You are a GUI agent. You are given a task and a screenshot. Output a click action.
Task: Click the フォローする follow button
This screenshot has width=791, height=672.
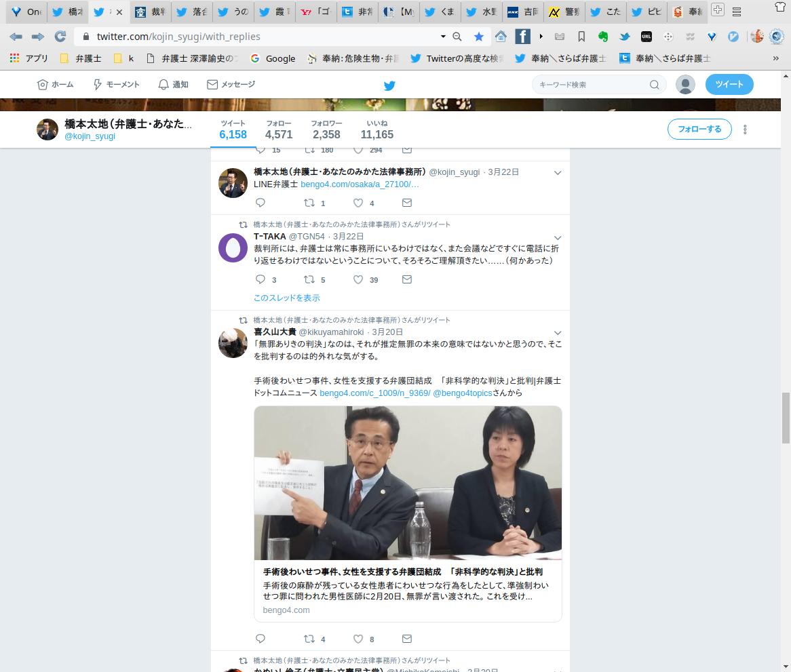[699, 129]
